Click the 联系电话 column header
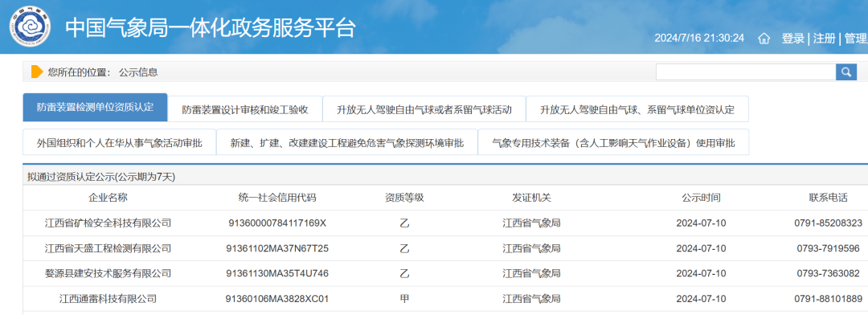Screen dimensions: 868x315 tap(828, 198)
